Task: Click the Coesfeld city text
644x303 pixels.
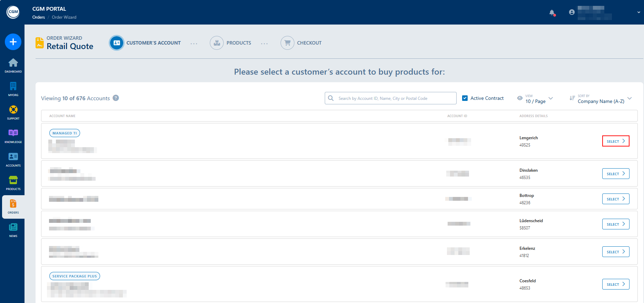Action: [x=528, y=281]
